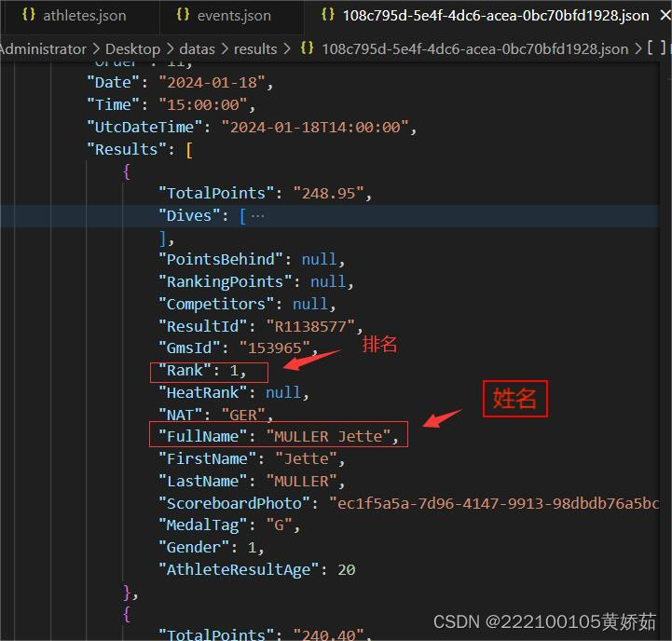Close the 108c795d json tab
Image resolution: width=672 pixels, height=641 pixels.
point(665,16)
